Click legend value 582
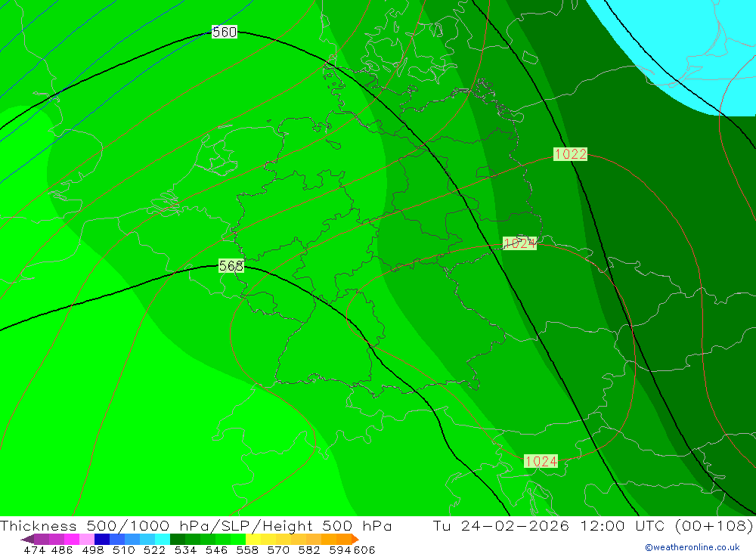The height and width of the screenshot is (554, 756). tap(309, 549)
